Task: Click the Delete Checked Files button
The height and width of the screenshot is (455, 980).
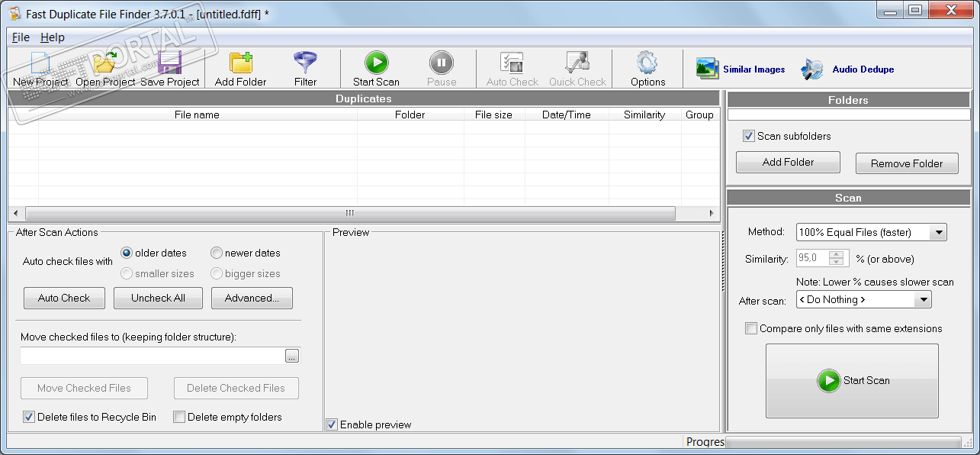Action: (x=236, y=388)
